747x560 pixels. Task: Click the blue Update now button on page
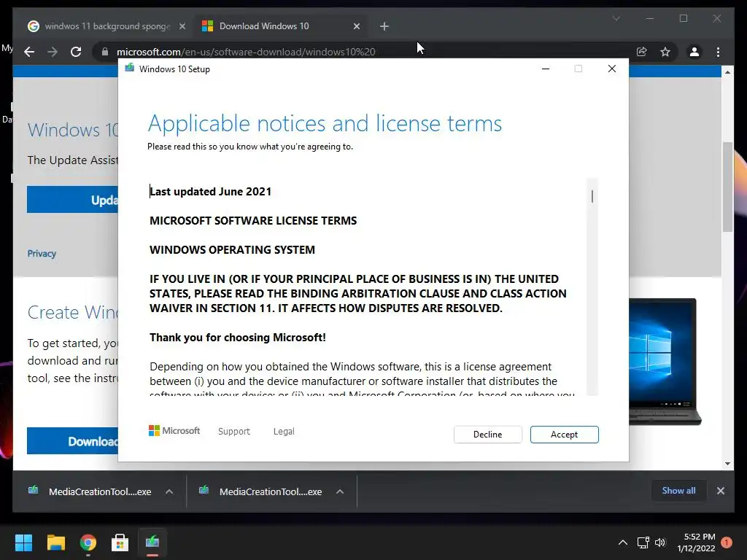(x=72, y=200)
